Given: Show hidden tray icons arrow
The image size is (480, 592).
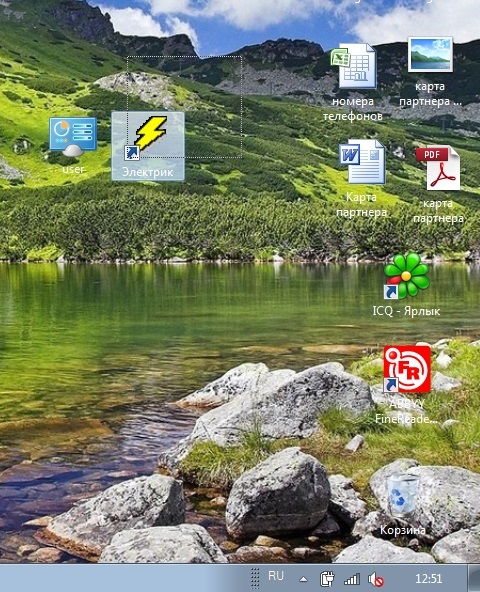Looking at the screenshot, I should [x=303, y=579].
